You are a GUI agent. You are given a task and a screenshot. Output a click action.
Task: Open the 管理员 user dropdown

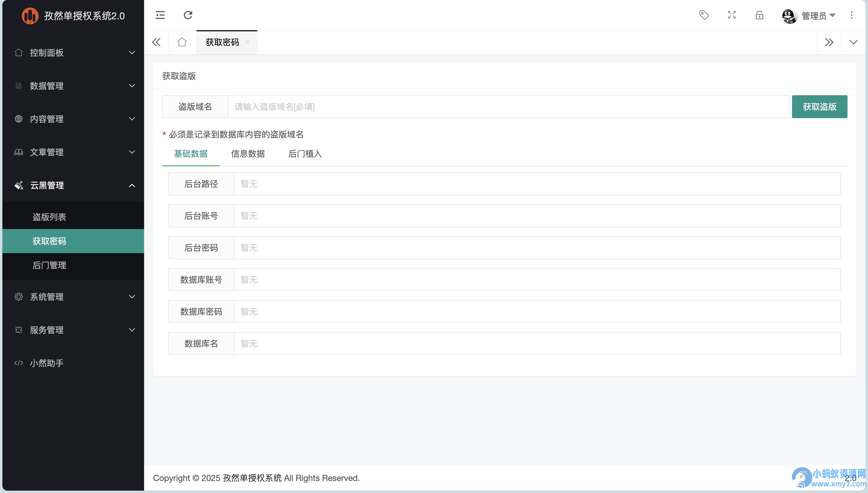(x=819, y=16)
